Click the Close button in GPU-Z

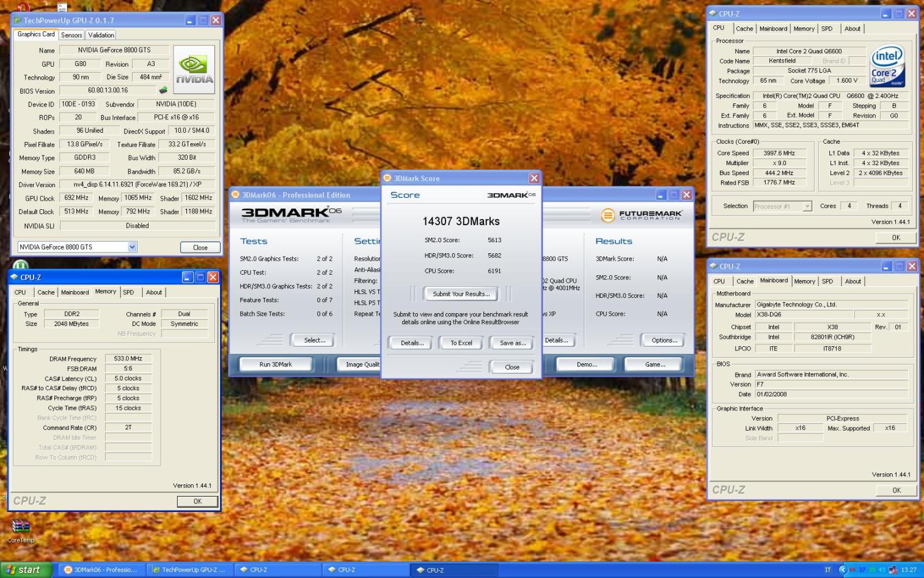[200, 248]
